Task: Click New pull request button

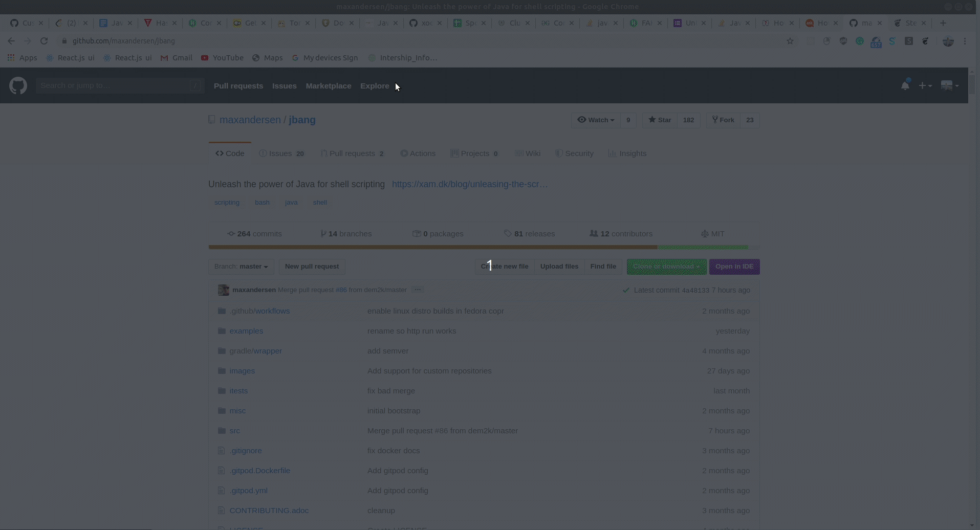Action: pyautogui.click(x=312, y=267)
